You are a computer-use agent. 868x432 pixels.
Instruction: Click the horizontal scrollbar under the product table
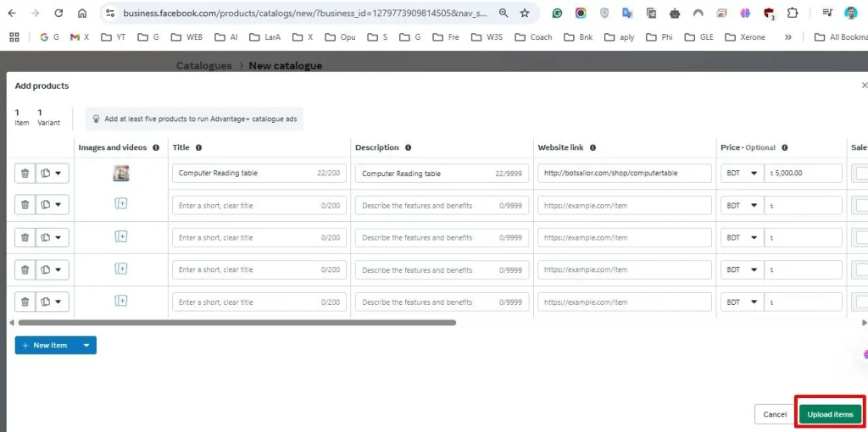pos(237,323)
